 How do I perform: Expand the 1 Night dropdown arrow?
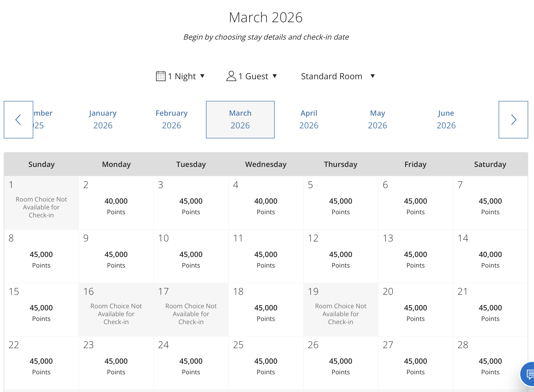tap(202, 76)
